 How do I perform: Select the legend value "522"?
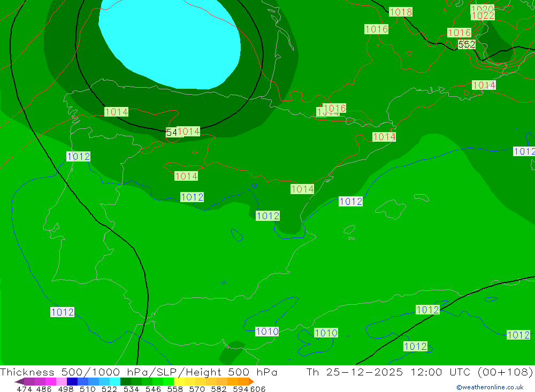110,389
